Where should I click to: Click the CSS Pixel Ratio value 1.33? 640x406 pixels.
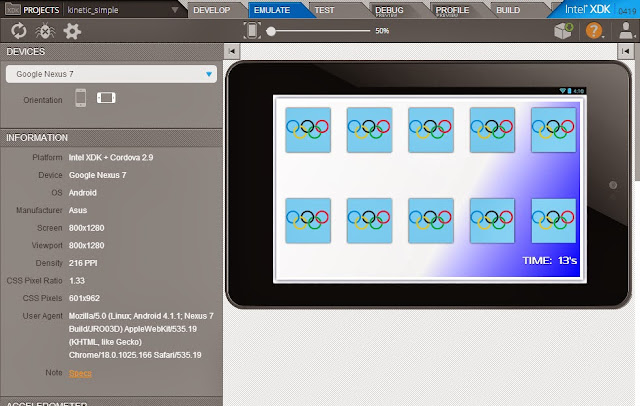coord(77,281)
